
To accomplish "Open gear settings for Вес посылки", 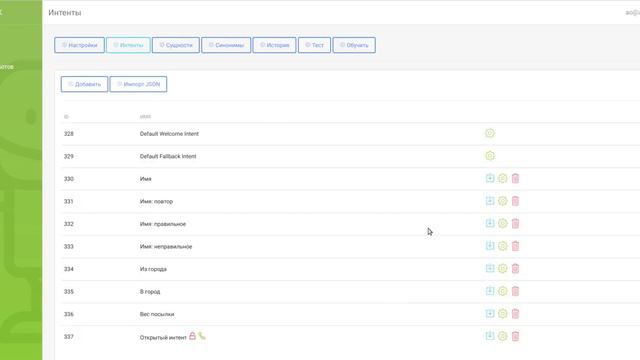I will (x=502, y=313).
